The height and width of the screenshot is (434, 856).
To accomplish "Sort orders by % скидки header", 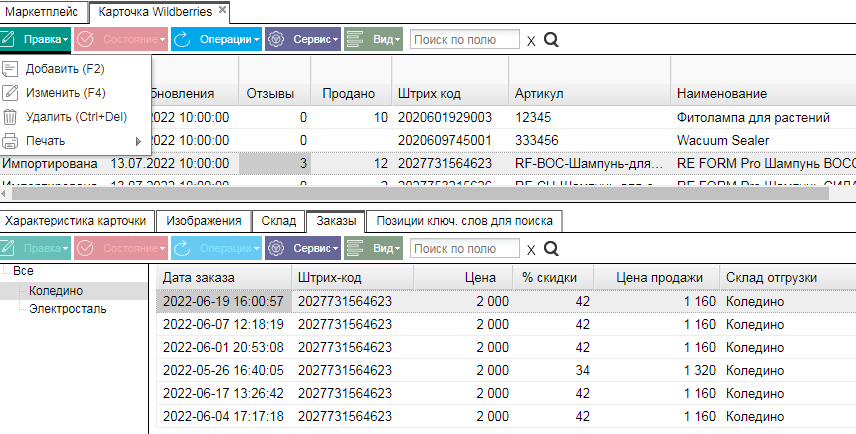I will (x=553, y=278).
